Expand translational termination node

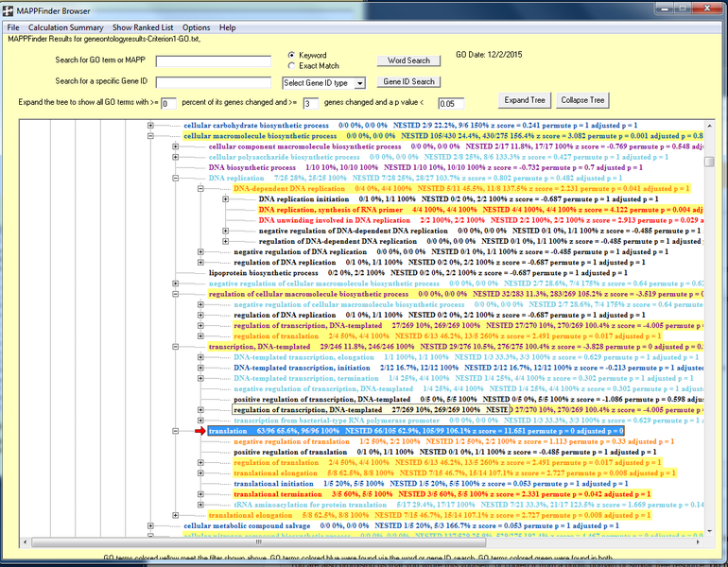200,494
